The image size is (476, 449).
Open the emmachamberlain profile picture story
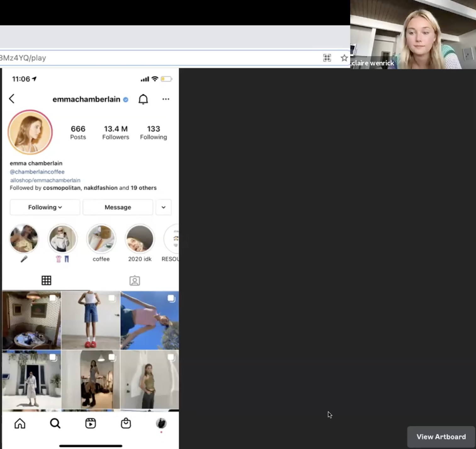(30, 132)
